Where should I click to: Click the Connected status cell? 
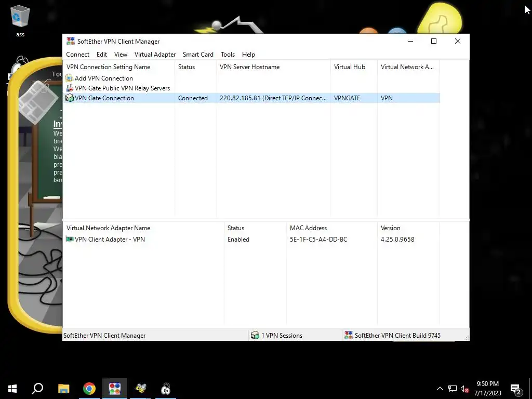(x=193, y=98)
